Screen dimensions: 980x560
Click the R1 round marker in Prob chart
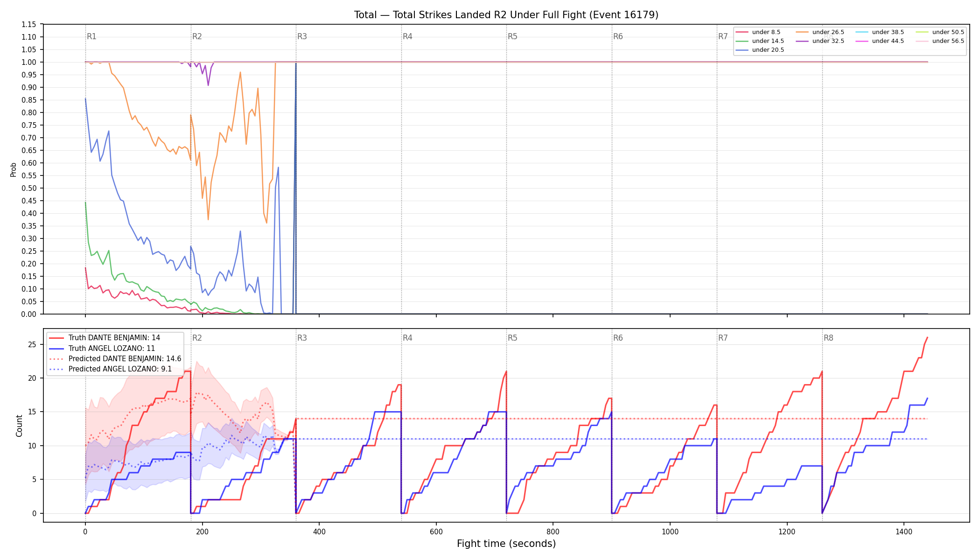(x=91, y=36)
